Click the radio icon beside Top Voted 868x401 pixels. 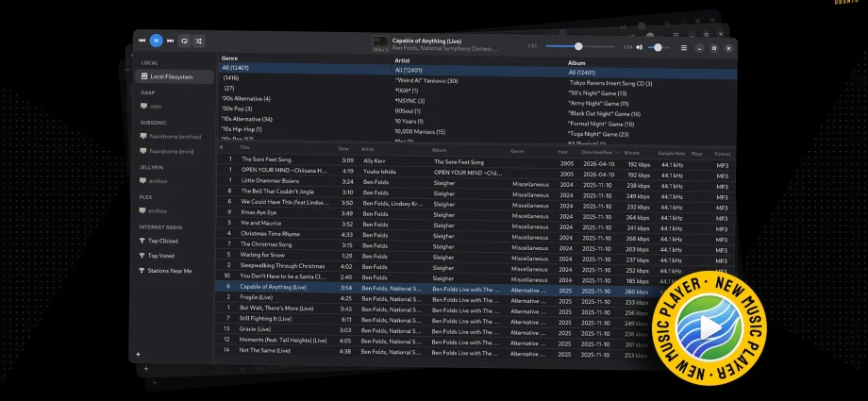(x=142, y=256)
